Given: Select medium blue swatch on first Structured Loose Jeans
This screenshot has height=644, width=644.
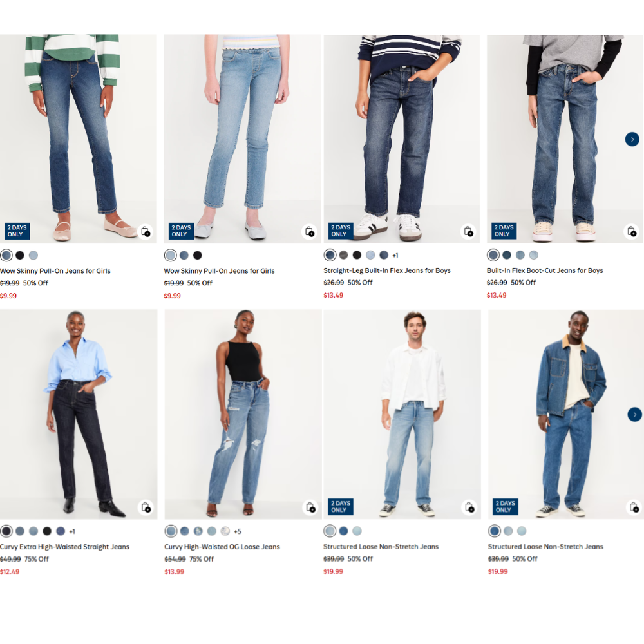Looking at the screenshot, I should [343, 531].
